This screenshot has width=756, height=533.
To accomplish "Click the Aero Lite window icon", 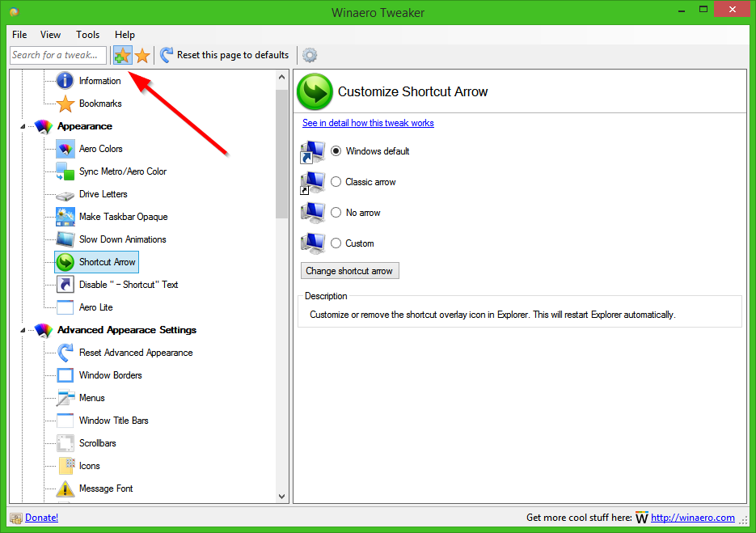I will (x=65, y=307).
